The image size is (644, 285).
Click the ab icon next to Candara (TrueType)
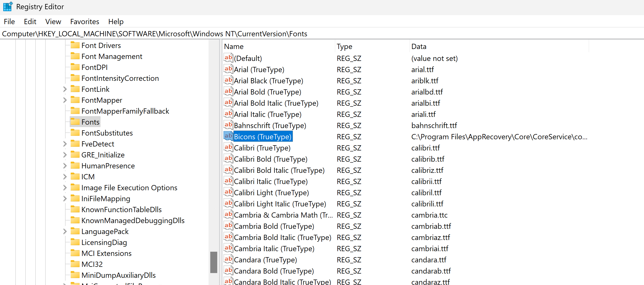pos(228,260)
